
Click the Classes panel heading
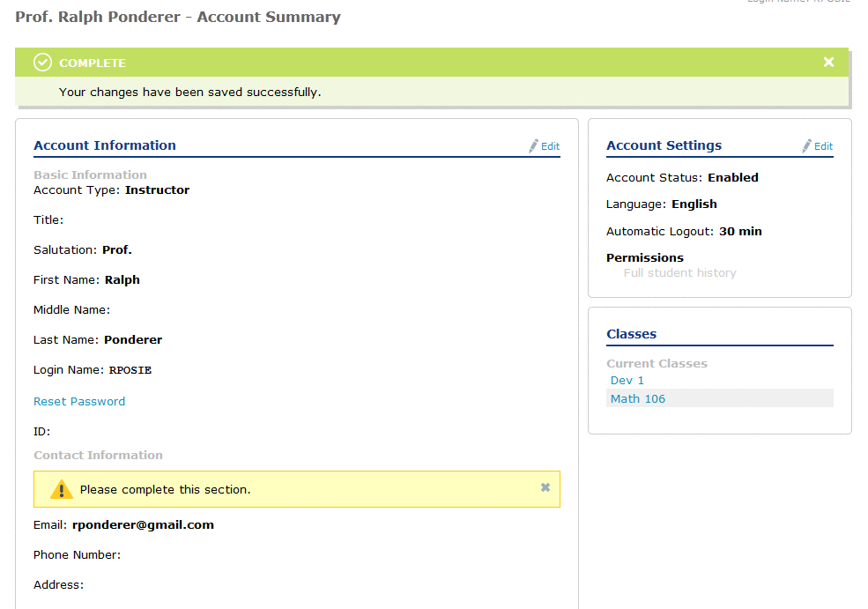[632, 334]
